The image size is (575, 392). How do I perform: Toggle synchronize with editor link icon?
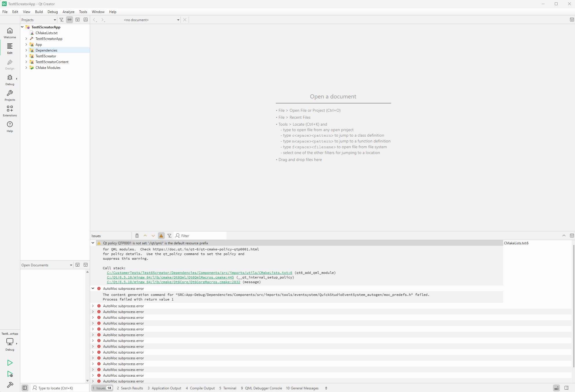tap(70, 20)
